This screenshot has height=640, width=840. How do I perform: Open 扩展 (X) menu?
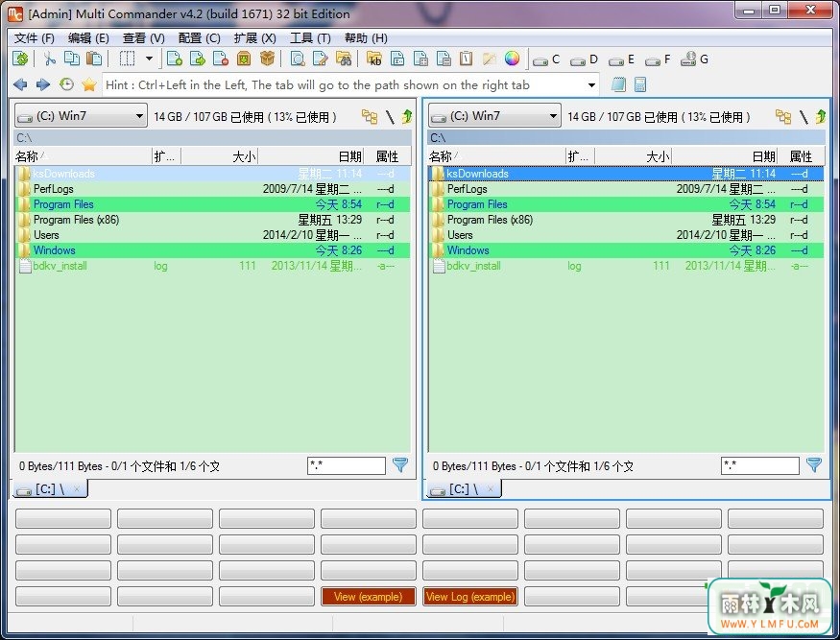pos(255,38)
